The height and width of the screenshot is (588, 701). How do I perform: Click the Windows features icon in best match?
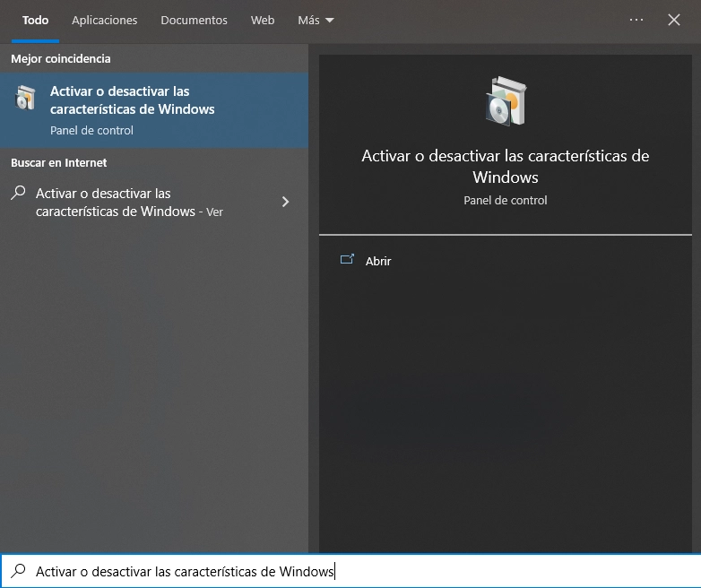coord(25,98)
